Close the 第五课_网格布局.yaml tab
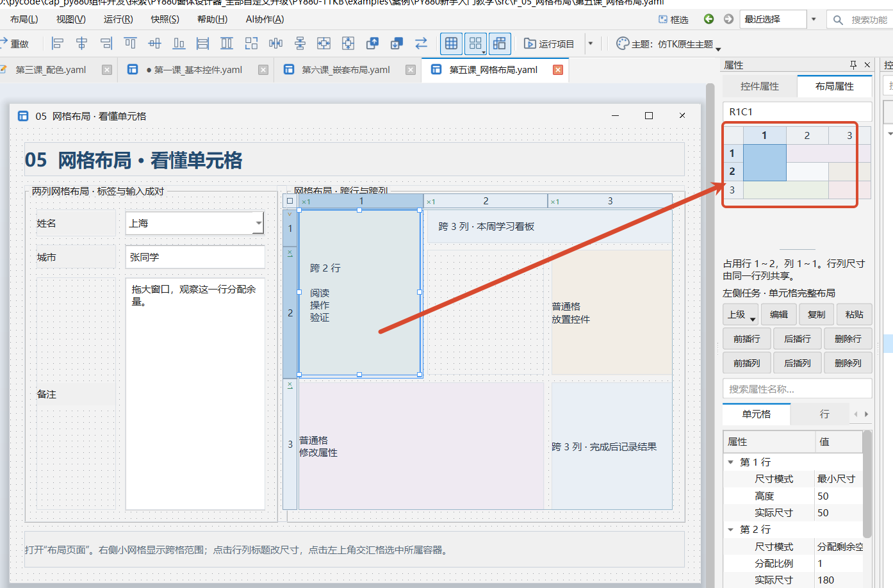This screenshot has width=893, height=588. (558, 70)
